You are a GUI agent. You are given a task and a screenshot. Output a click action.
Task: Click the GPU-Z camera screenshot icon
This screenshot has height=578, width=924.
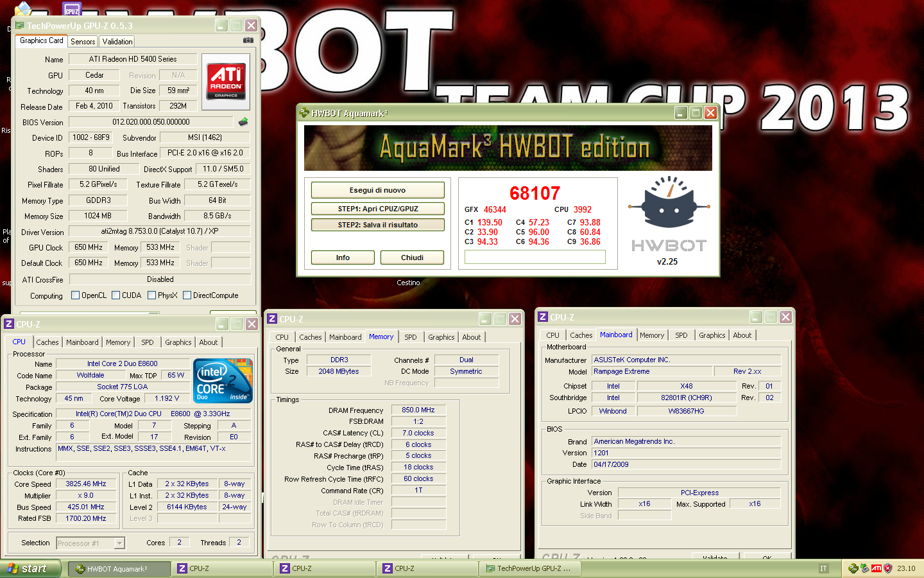pyautogui.click(x=248, y=40)
